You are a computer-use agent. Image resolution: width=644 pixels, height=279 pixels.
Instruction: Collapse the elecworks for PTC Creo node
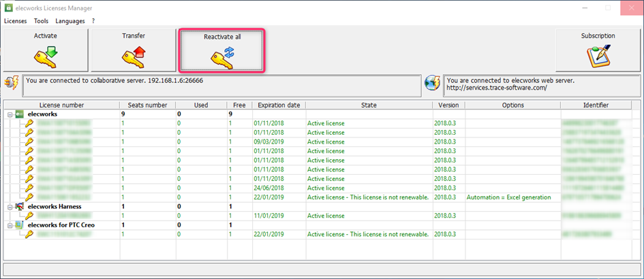click(x=10, y=225)
